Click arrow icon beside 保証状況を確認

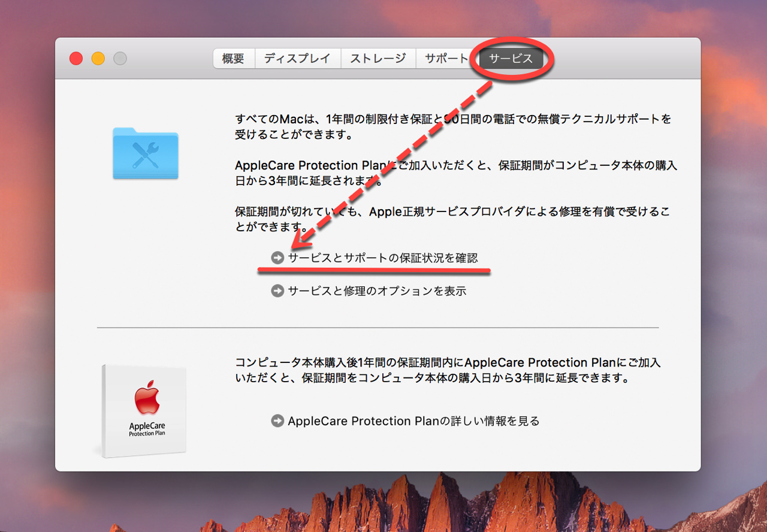click(277, 258)
